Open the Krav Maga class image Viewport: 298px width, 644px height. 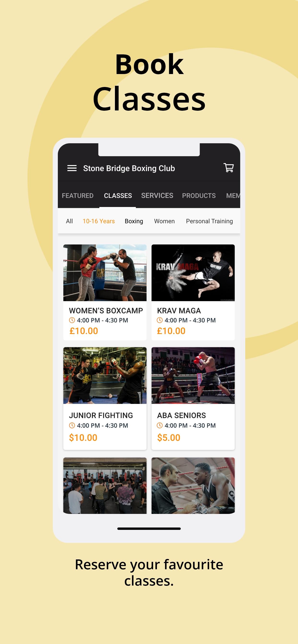(193, 273)
